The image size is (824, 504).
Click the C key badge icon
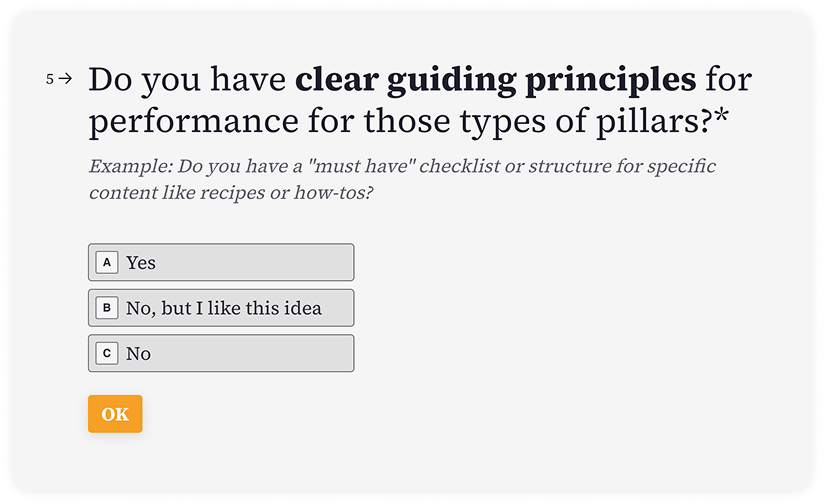coord(107,353)
